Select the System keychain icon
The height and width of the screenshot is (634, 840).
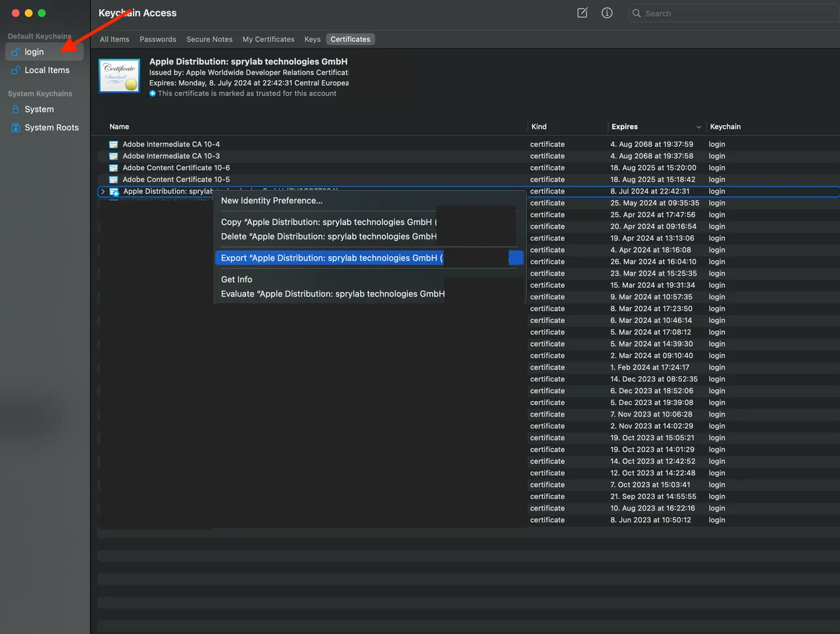14,109
